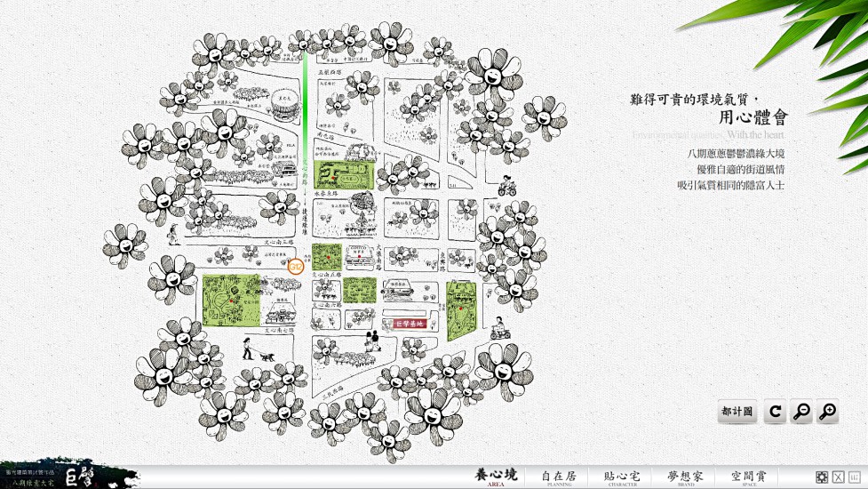Click the 巨擘 logo at bottom left
Screen dimensions: 868x489
tap(80, 477)
